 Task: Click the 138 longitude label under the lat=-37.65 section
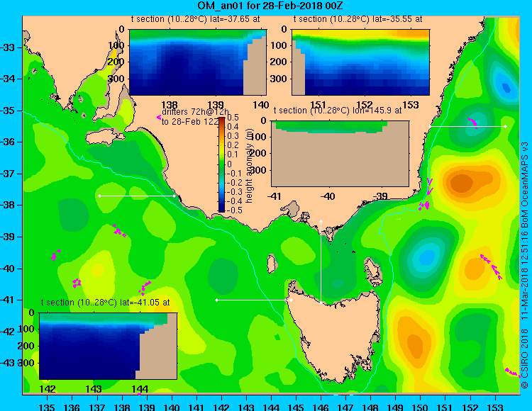[170, 105]
